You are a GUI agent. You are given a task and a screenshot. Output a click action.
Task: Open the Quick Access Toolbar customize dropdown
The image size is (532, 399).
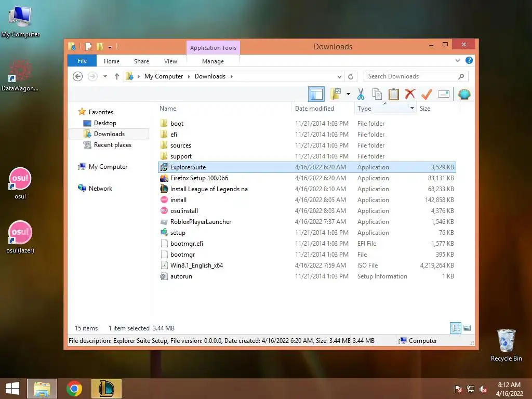pyautogui.click(x=110, y=47)
